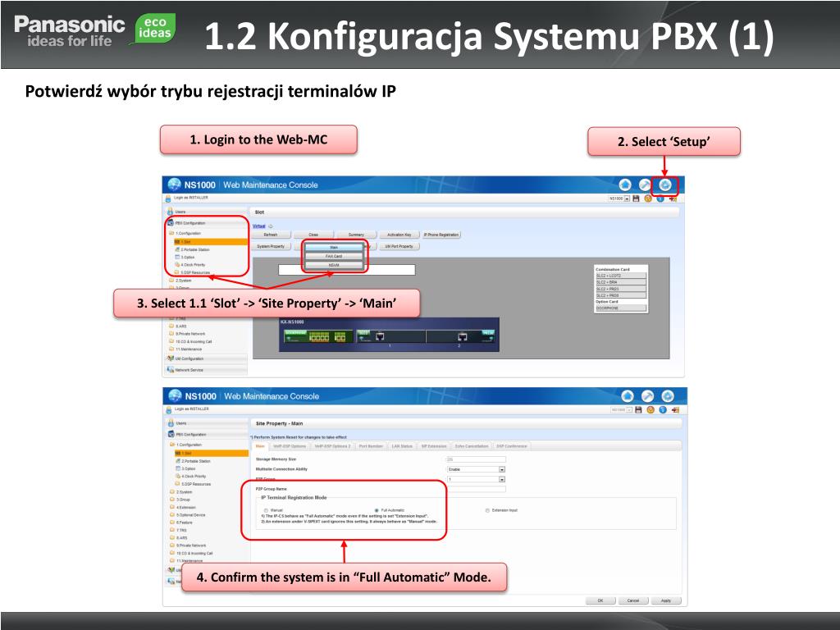Expand 2.System folder in lower console tree

coord(172,492)
